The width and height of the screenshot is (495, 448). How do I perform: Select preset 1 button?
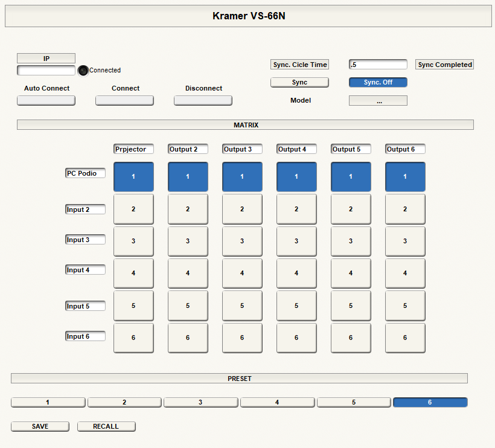[x=48, y=402]
